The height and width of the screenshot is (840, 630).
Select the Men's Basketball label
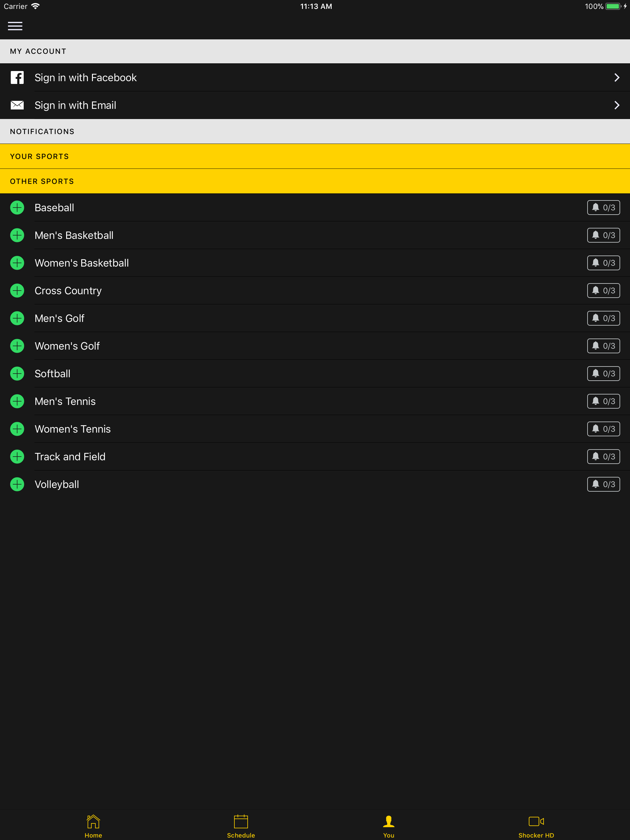(74, 236)
